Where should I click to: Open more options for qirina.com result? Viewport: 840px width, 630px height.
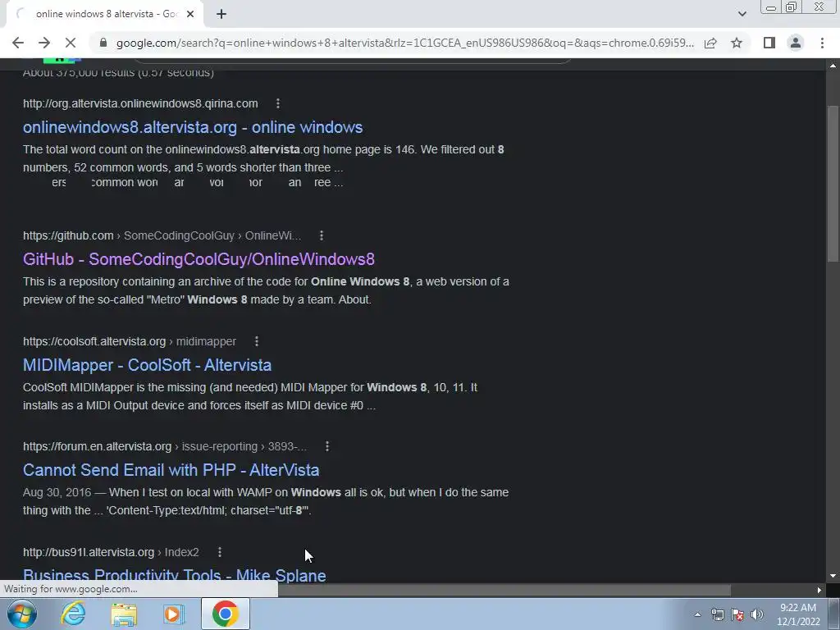click(277, 103)
